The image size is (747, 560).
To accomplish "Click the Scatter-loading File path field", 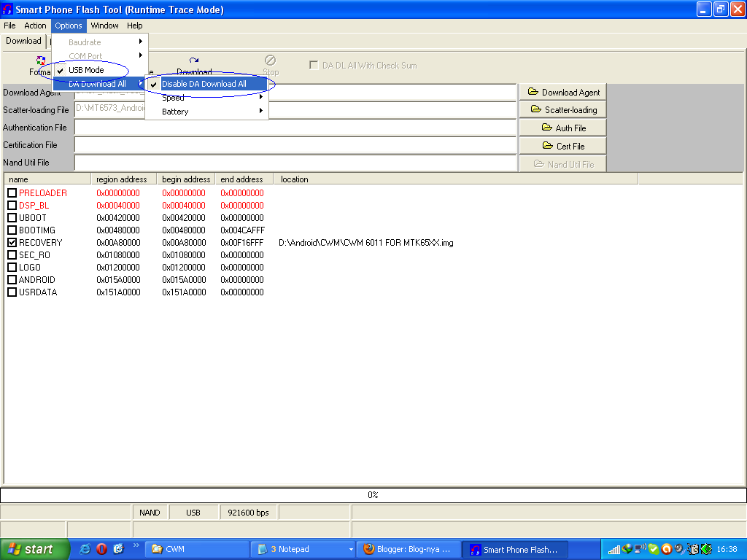I will coord(295,110).
